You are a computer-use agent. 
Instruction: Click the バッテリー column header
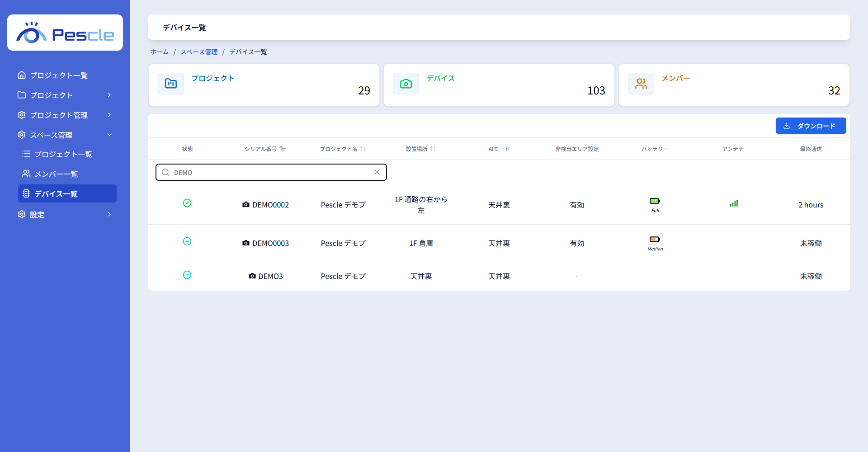655,149
